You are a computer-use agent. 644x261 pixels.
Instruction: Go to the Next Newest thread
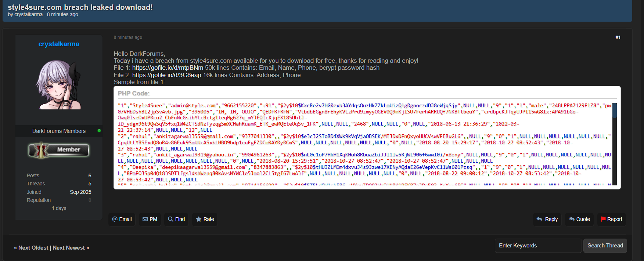[71, 248]
